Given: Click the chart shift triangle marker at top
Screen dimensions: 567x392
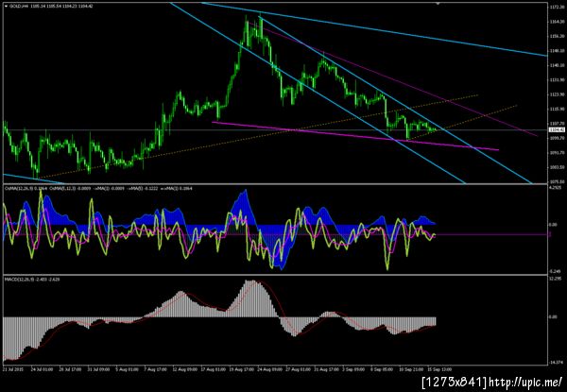Looking at the screenshot, I should tap(438, 4).
